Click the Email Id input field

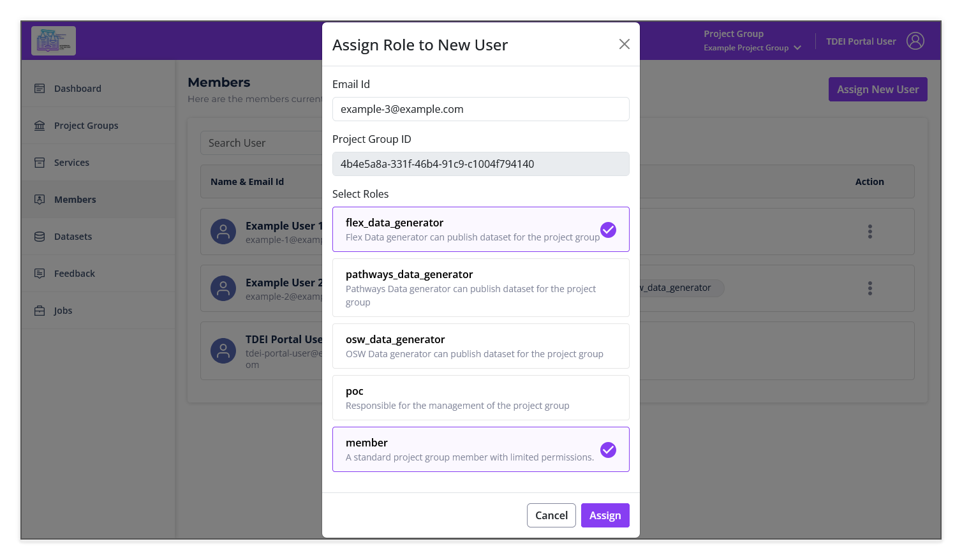(480, 109)
